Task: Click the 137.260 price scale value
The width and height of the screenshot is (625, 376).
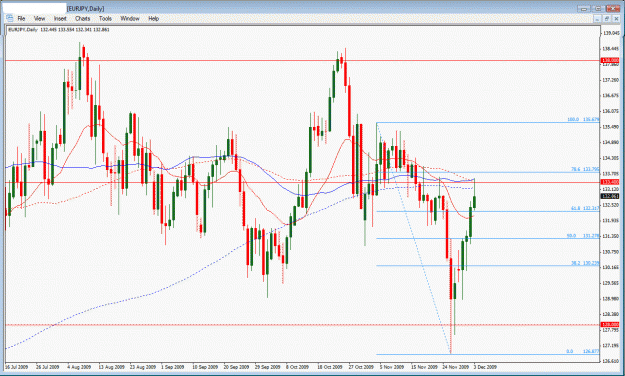Action: pos(611,80)
